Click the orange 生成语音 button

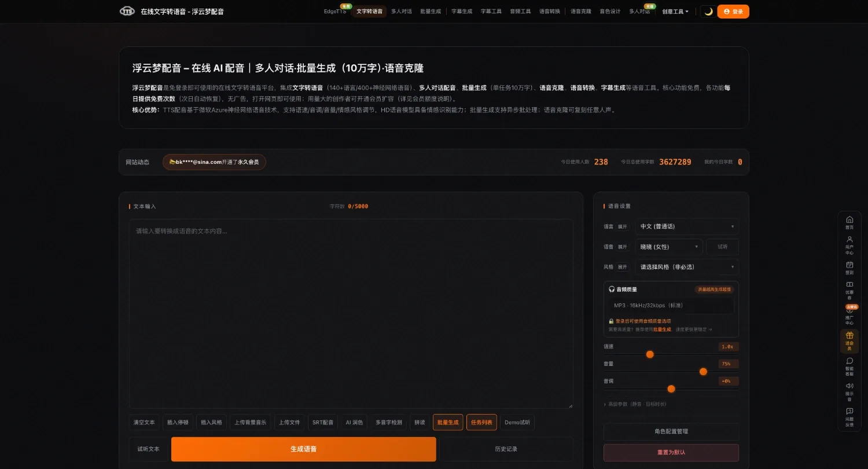[x=304, y=449]
